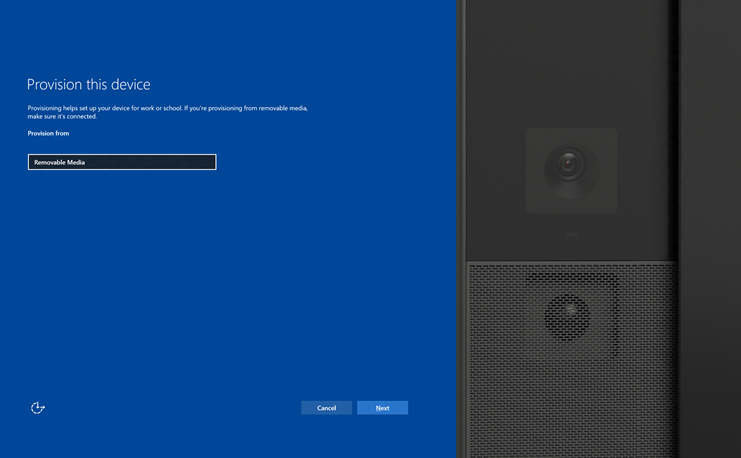This screenshot has width=741, height=458.
Task: Click the smooth dark panel above the camera
Action: coord(570,60)
